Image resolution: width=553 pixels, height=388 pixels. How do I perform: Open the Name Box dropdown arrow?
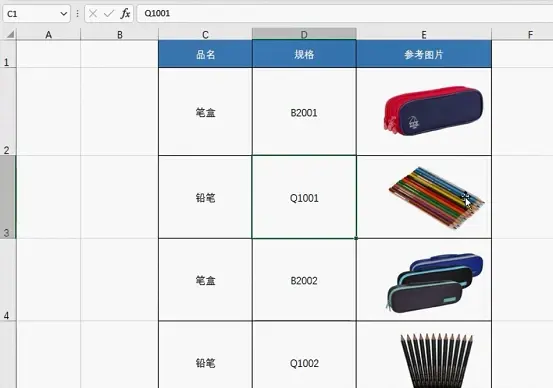[x=63, y=14]
